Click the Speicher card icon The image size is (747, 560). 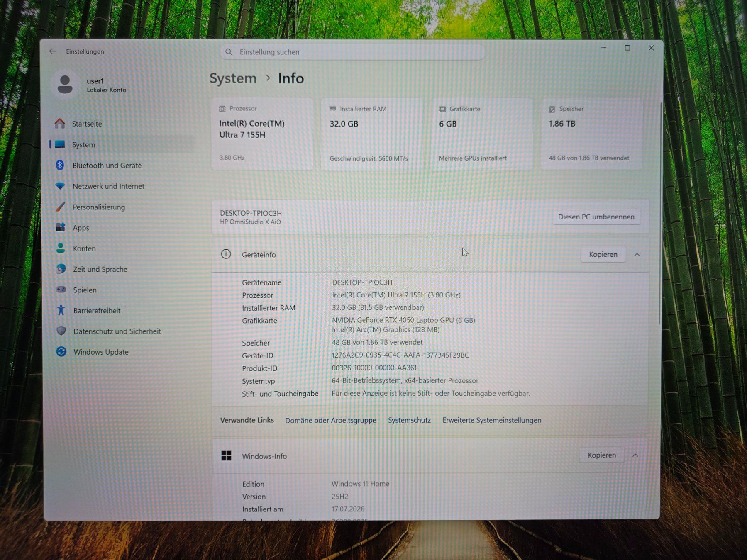coord(552,109)
